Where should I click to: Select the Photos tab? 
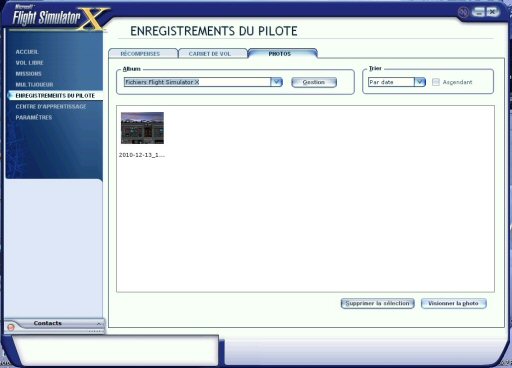point(280,54)
